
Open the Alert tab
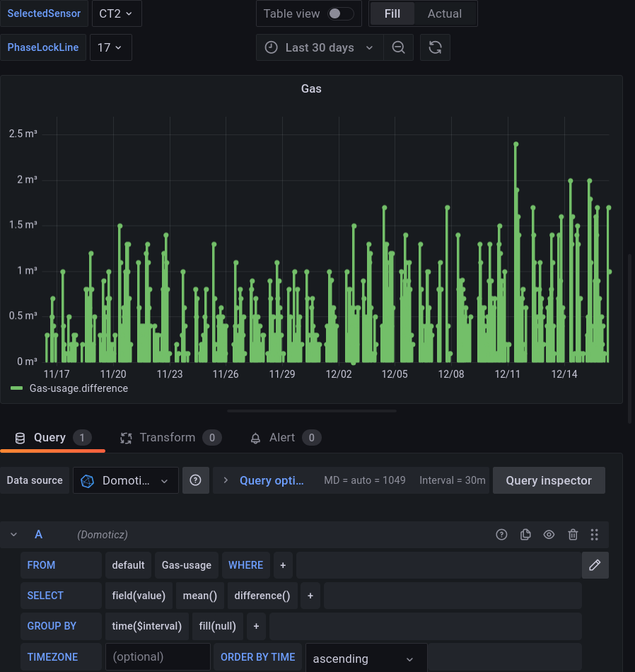point(281,437)
